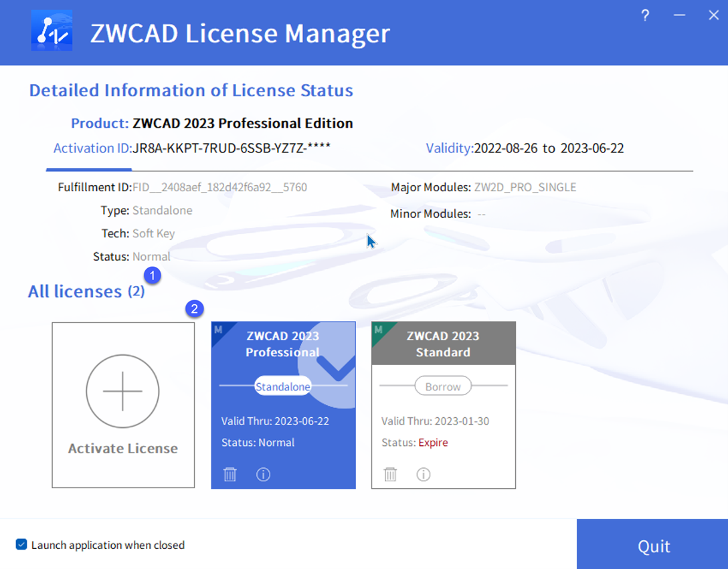Select the ZWCAD 2023 Professional card title
The image size is (728, 569).
283,344
